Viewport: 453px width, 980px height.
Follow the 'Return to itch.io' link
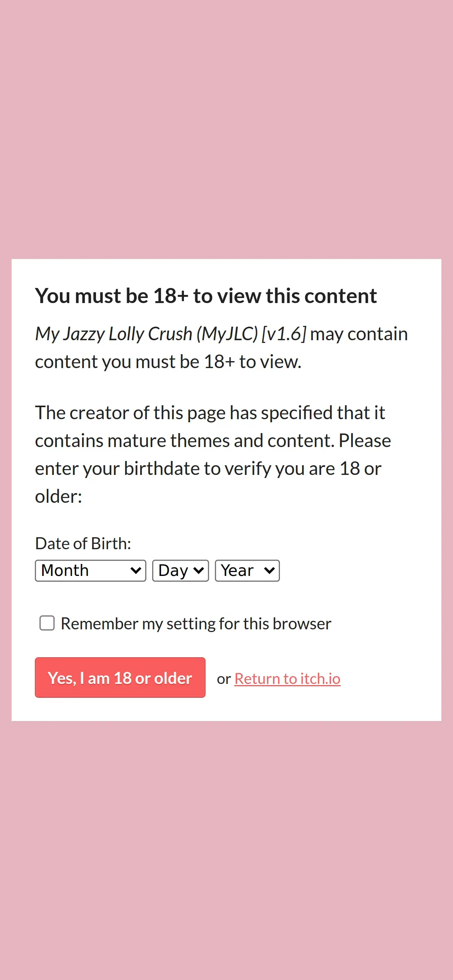(287, 679)
